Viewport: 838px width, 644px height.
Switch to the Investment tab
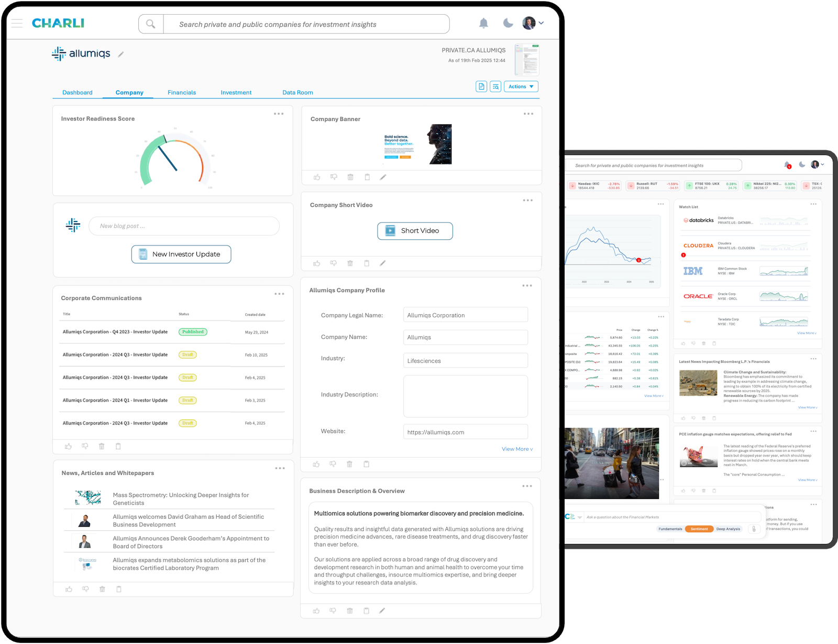(x=236, y=93)
